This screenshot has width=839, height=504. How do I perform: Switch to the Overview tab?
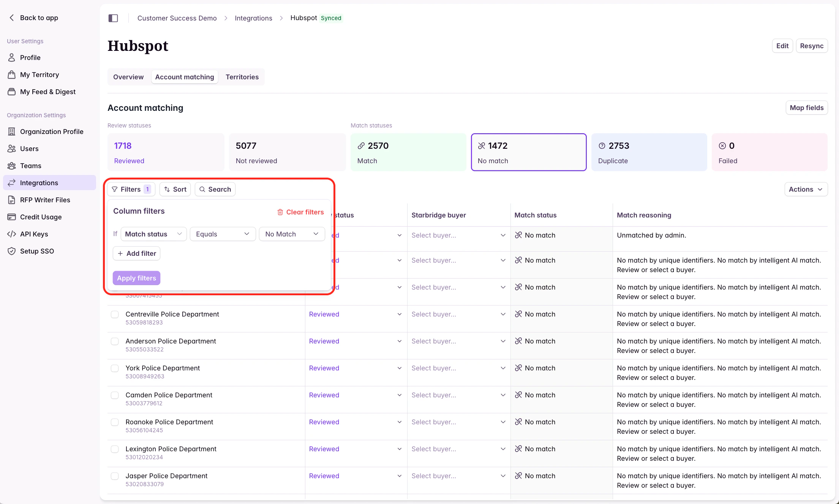pos(128,77)
